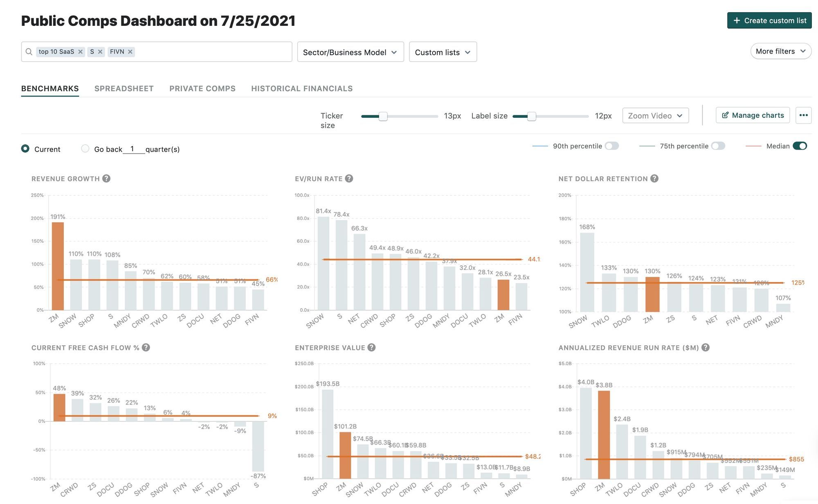
Task: Open the three-dot overflow menu
Action: pos(803,115)
